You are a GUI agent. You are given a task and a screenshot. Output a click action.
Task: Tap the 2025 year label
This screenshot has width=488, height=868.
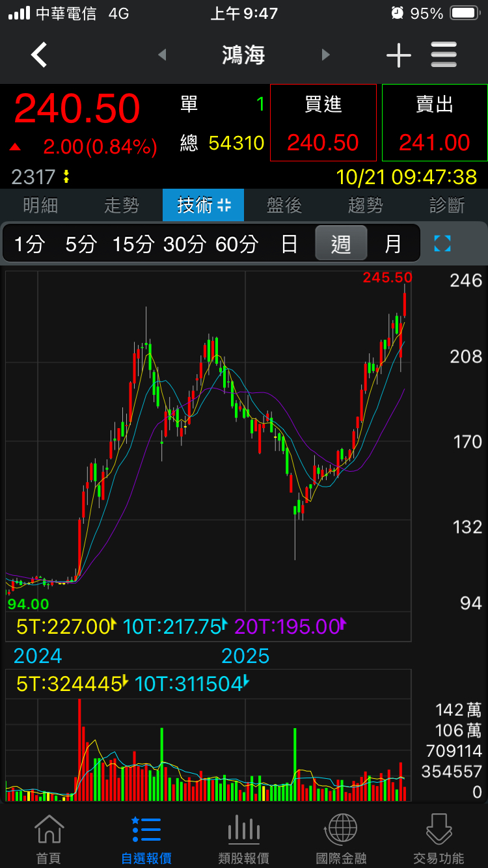click(245, 656)
